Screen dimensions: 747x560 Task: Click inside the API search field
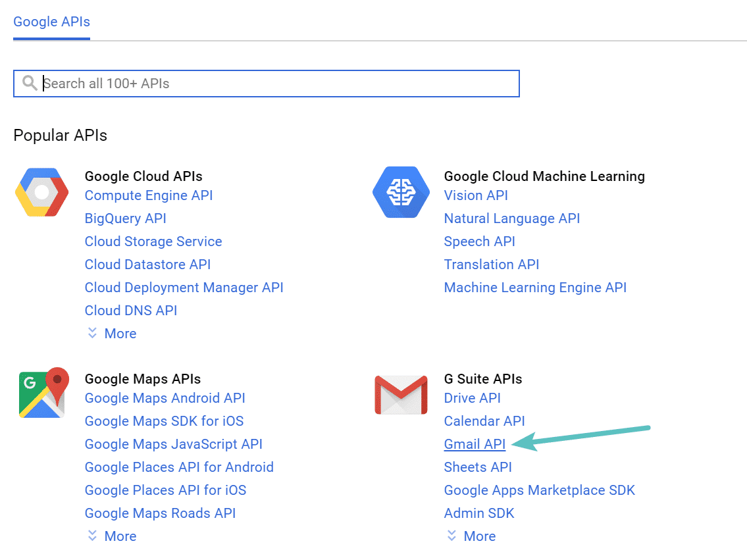pyautogui.click(x=263, y=84)
